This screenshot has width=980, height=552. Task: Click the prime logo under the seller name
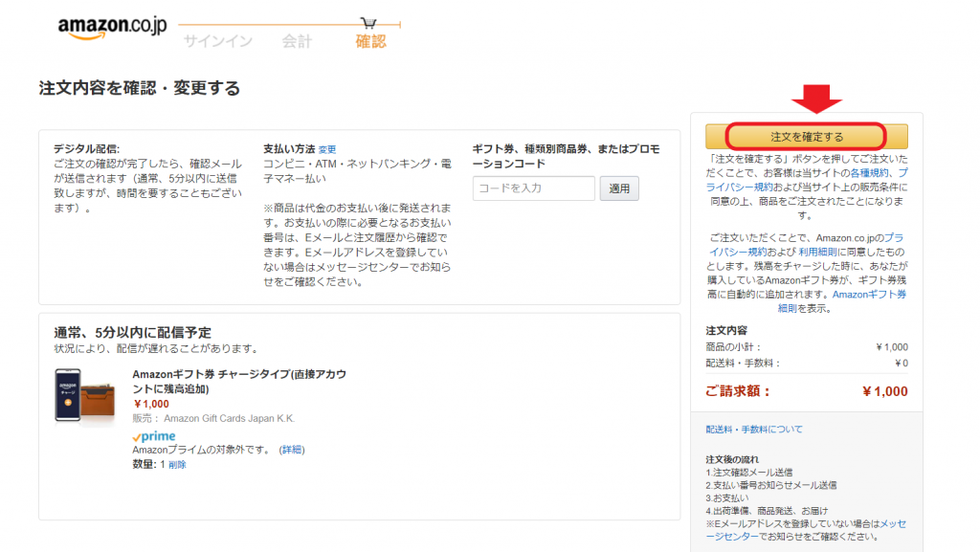[152, 436]
